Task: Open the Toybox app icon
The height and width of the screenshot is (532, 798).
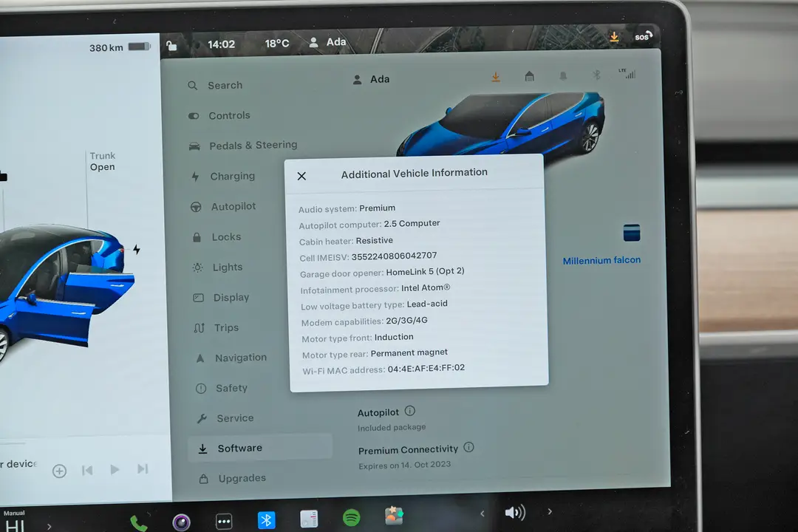Action: (393, 516)
